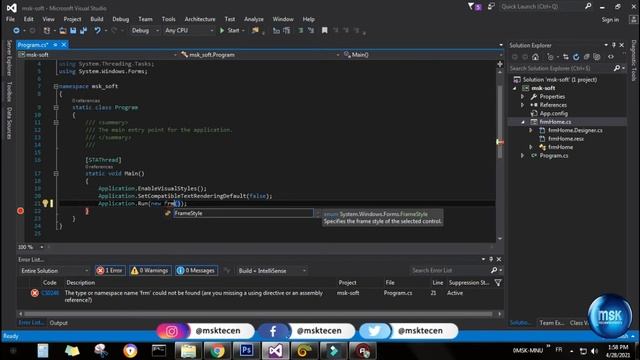Click the Refresh icon in Solution Explorer
Viewport: 640px width, 360px height.
pyautogui.click(x=576, y=57)
